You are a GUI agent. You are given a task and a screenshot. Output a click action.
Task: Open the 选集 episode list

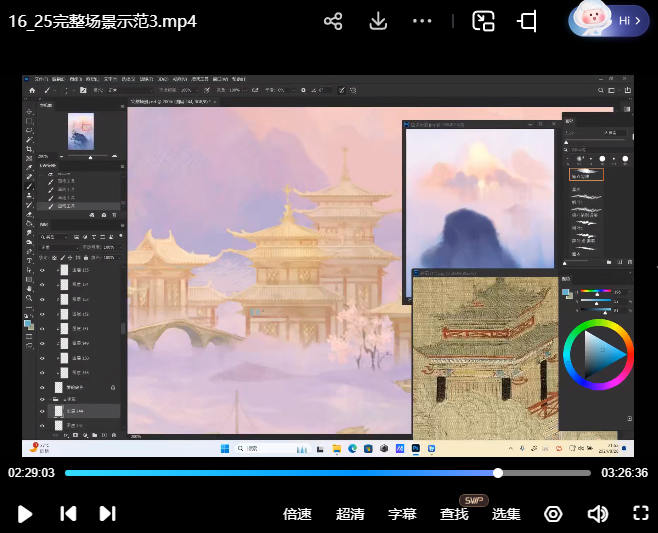pos(506,514)
